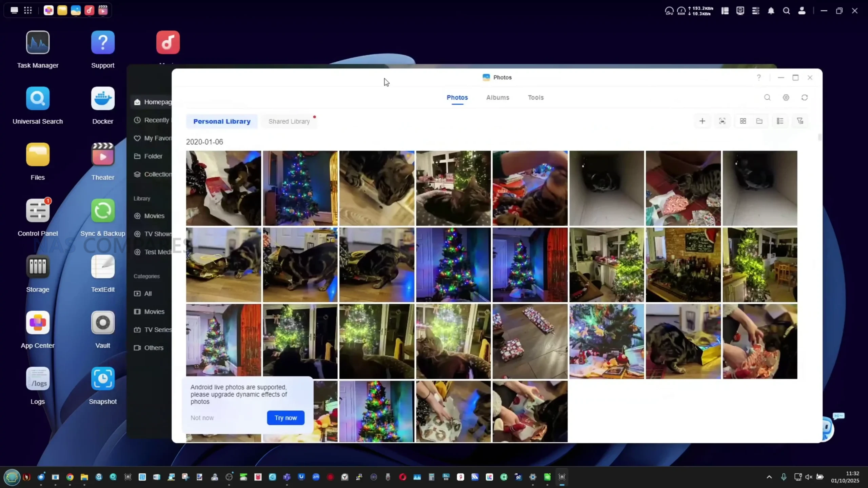Open the multi-select checklist tool
Image resolution: width=868 pixels, height=488 pixels.
780,121
